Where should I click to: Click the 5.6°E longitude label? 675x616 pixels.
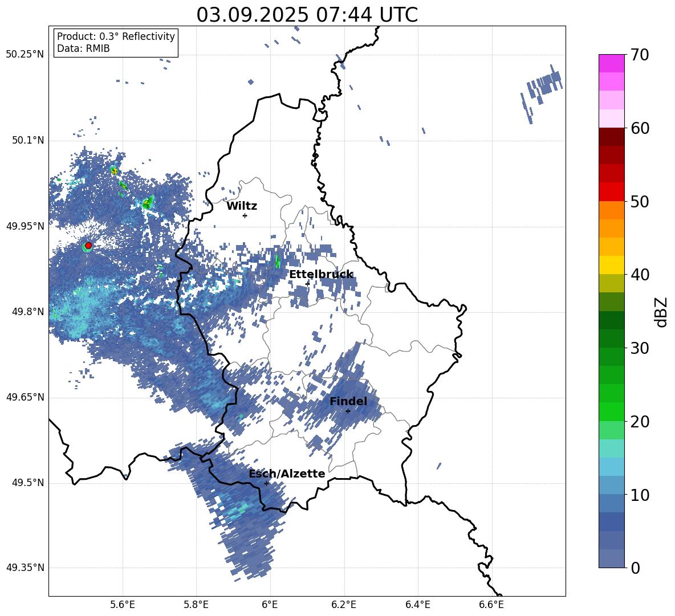tap(123, 605)
